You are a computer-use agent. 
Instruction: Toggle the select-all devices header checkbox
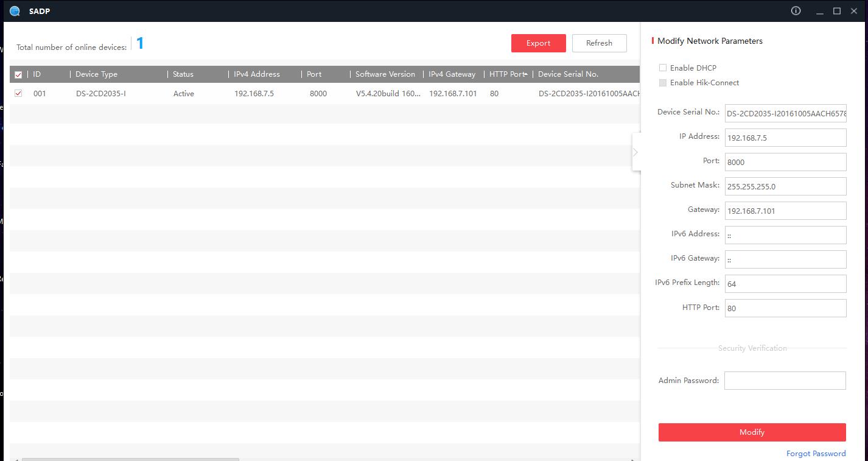click(x=18, y=75)
